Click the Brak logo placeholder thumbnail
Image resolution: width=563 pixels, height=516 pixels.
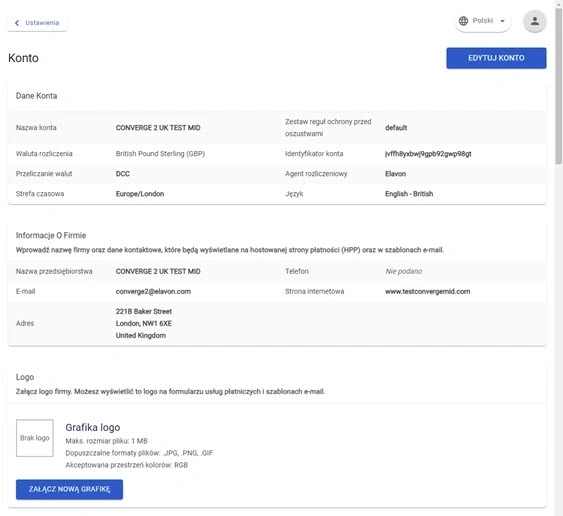coord(35,438)
